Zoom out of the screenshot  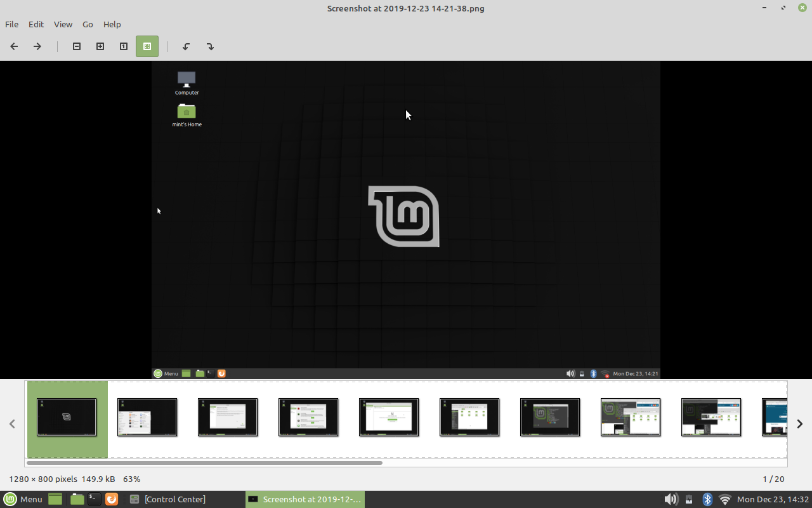pyautogui.click(x=76, y=46)
